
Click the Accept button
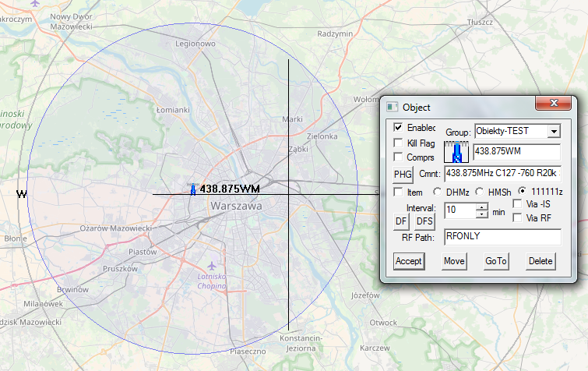pos(408,261)
